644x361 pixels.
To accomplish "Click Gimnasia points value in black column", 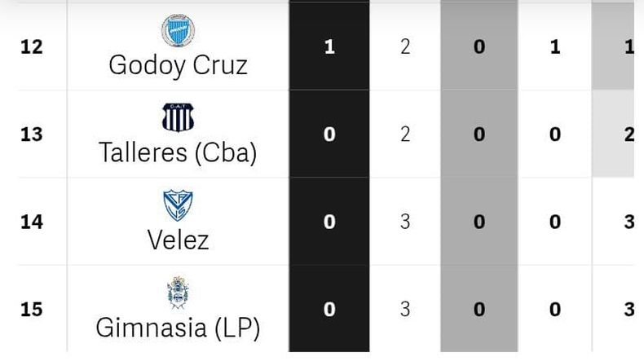I will point(329,309).
